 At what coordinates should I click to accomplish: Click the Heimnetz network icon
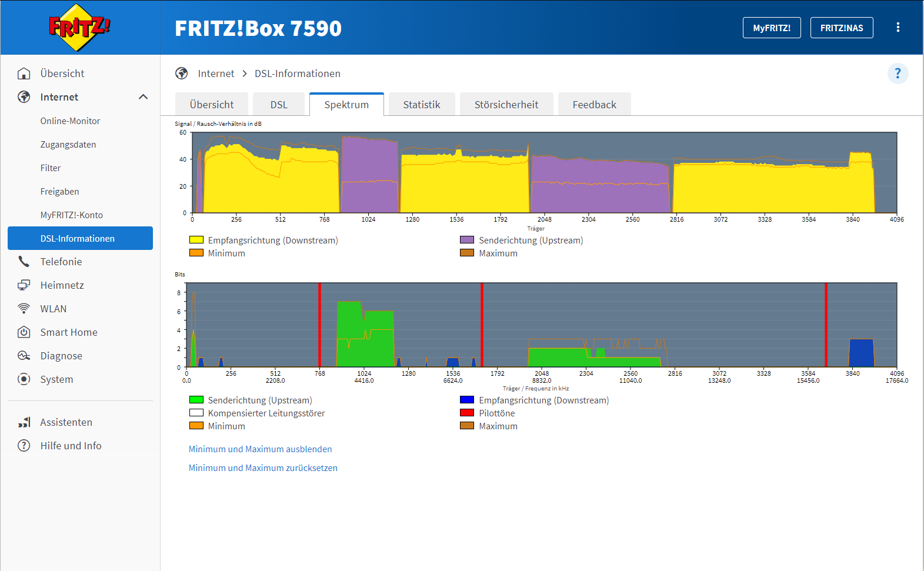coord(24,285)
